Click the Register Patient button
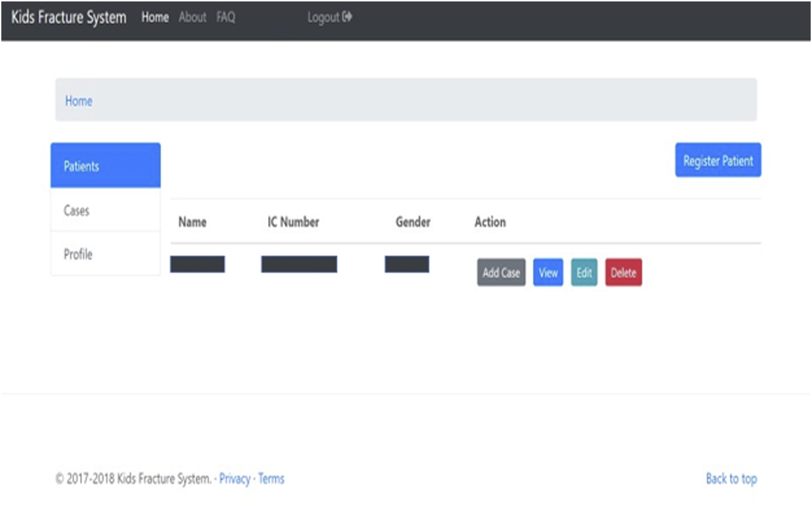The height and width of the screenshot is (506, 812). (x=718, y=160)
